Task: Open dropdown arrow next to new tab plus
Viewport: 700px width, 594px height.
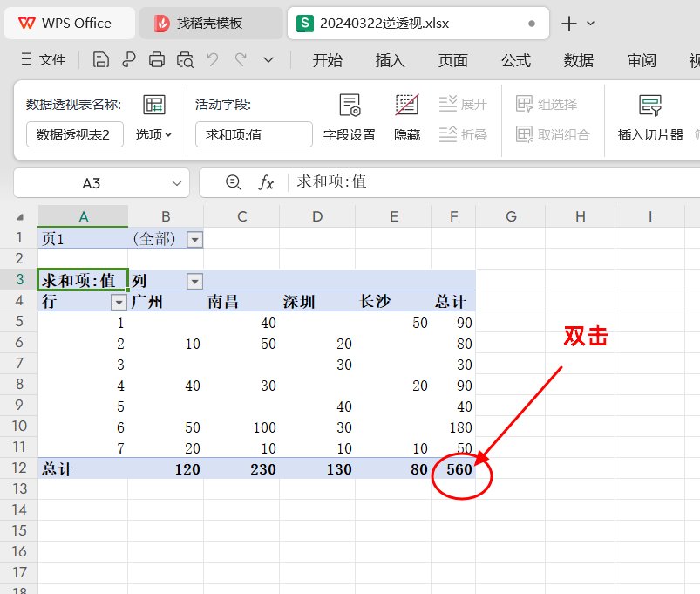Action: coord(590,24)
